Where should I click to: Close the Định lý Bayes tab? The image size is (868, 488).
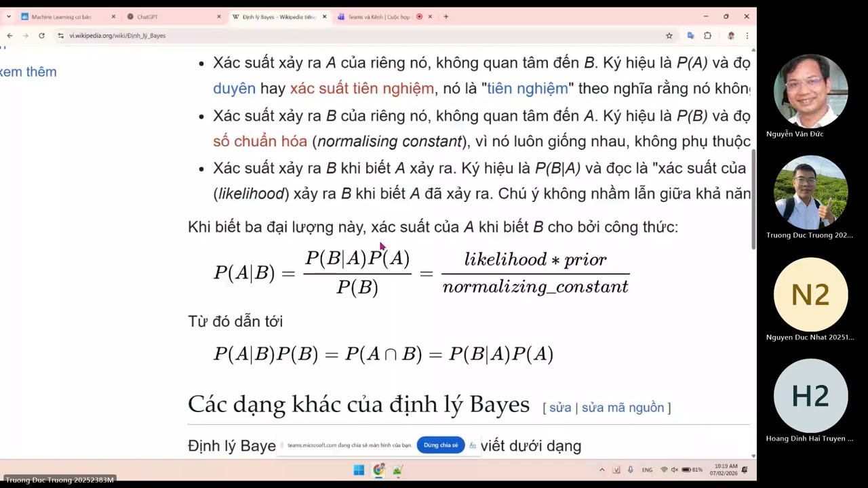324,16
